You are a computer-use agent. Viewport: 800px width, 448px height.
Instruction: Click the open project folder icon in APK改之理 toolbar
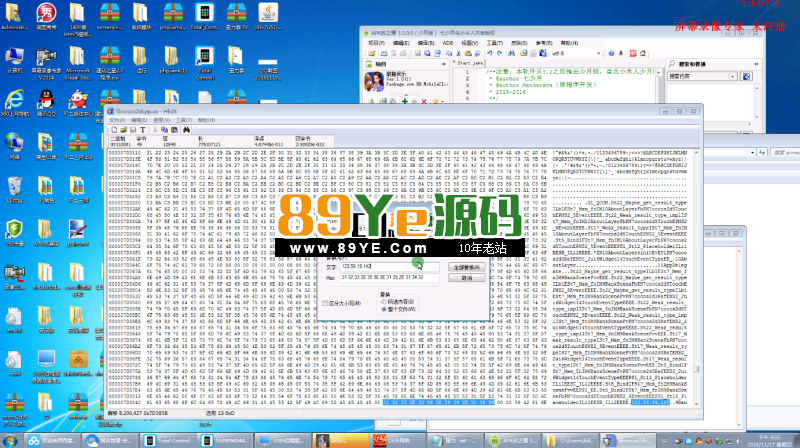point(371,54)
